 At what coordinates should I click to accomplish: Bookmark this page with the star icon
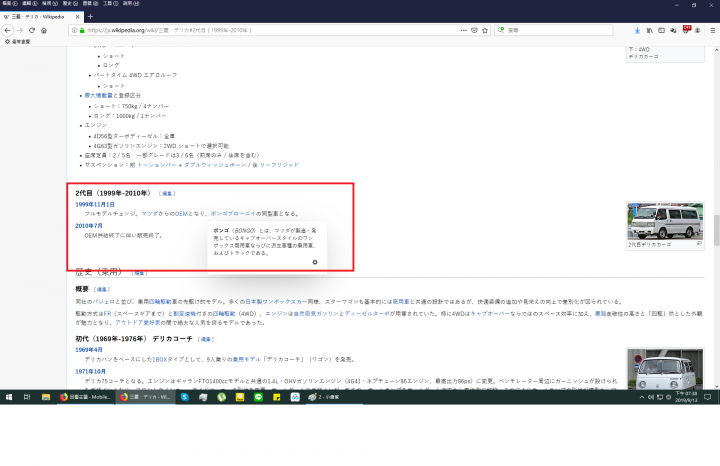coord(485,30)
